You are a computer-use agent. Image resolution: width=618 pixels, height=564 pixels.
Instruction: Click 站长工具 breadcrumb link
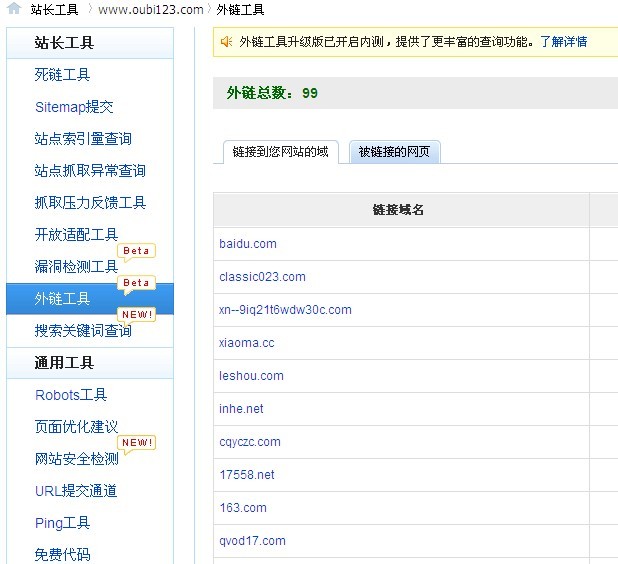[54, 10]
